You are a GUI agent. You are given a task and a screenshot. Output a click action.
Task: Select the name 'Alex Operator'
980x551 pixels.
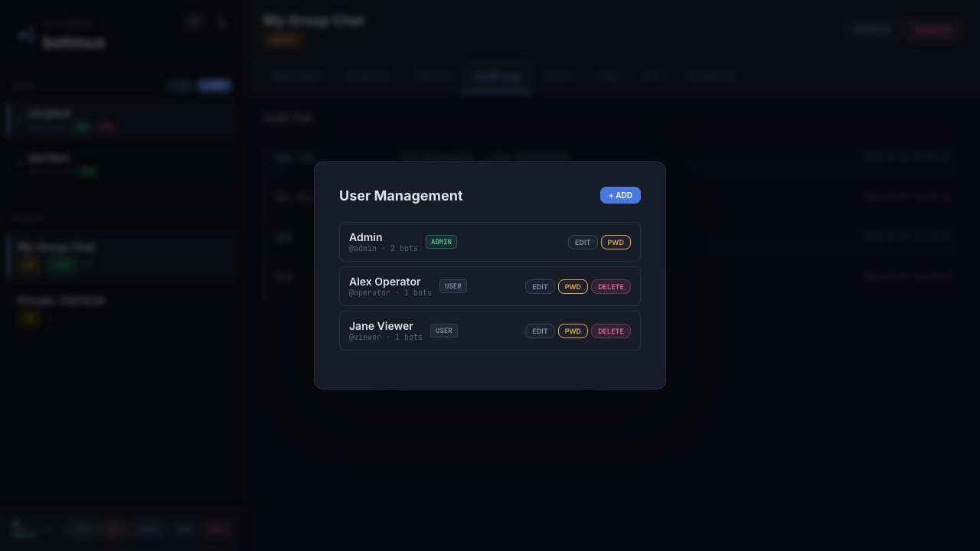coord(385,282)
